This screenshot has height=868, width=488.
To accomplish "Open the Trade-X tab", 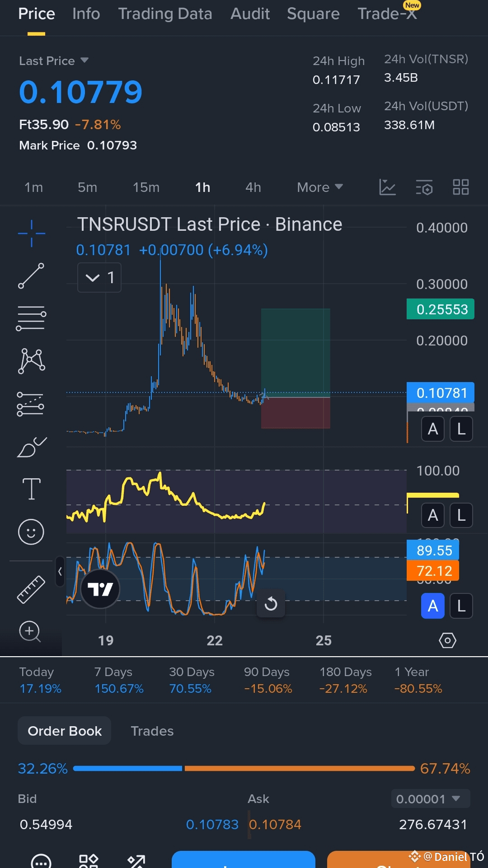I will click(387, 14).
